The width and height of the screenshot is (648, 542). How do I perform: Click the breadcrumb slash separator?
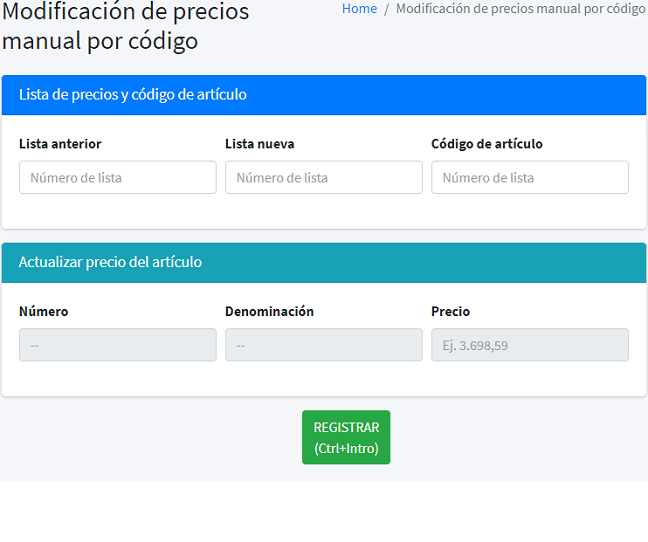click(386, 9)
